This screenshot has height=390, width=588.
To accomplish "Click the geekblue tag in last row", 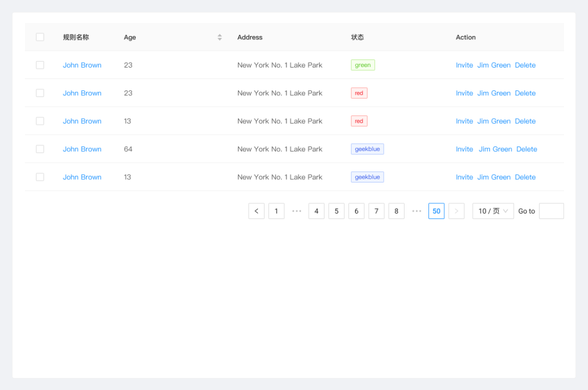I will pyautogui.click(x=367, y=177).
